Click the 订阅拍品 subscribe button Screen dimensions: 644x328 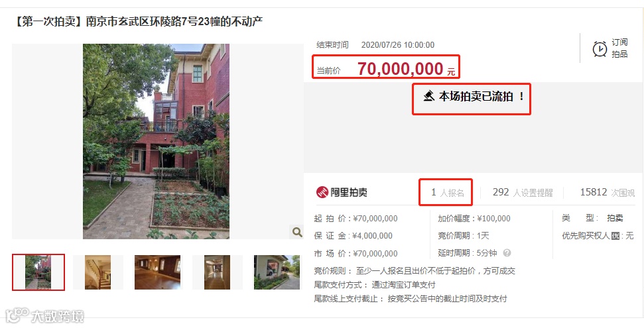point(610,48)
